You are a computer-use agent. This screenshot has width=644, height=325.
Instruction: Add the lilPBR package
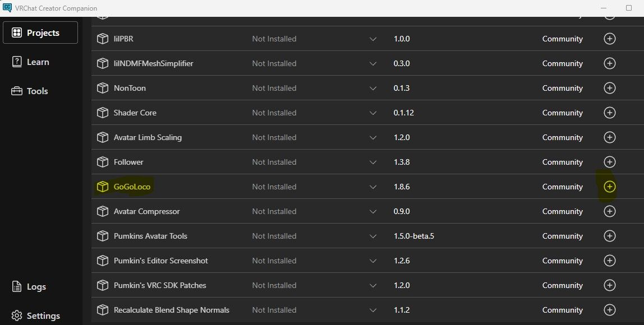[x=609, y=39]
